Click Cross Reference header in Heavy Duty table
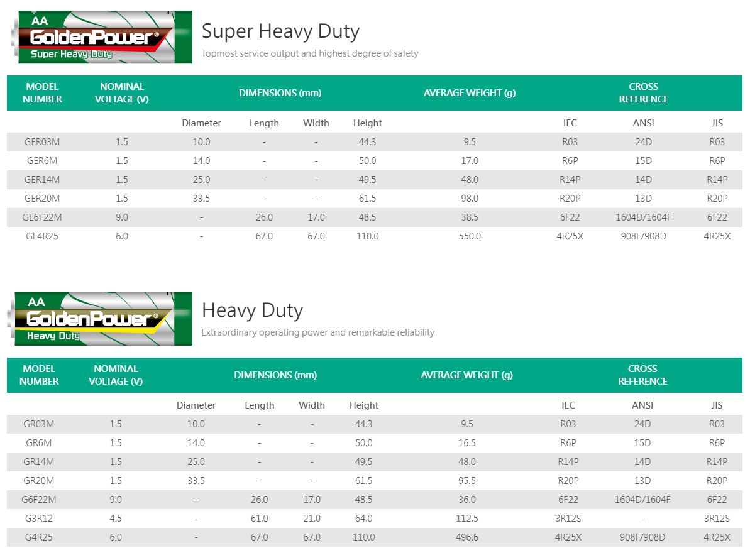This screenshot has width=750, height=560. point(642,375)
